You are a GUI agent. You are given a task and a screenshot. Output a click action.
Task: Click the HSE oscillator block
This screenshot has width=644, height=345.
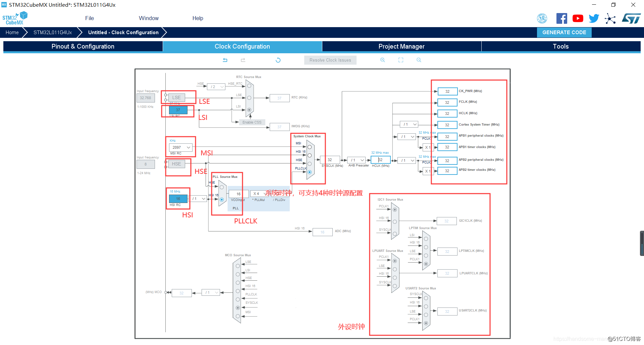(x=176, y=164)
